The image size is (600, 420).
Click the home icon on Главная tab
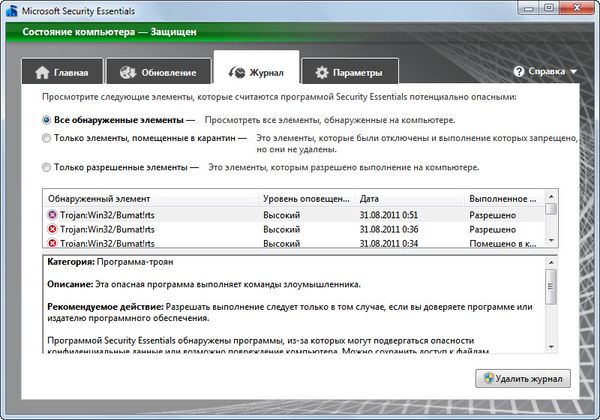coord(42,72)
